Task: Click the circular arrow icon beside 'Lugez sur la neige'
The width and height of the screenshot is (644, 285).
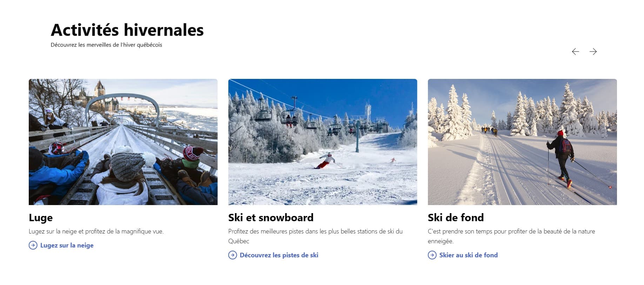Action: (32, 245)
